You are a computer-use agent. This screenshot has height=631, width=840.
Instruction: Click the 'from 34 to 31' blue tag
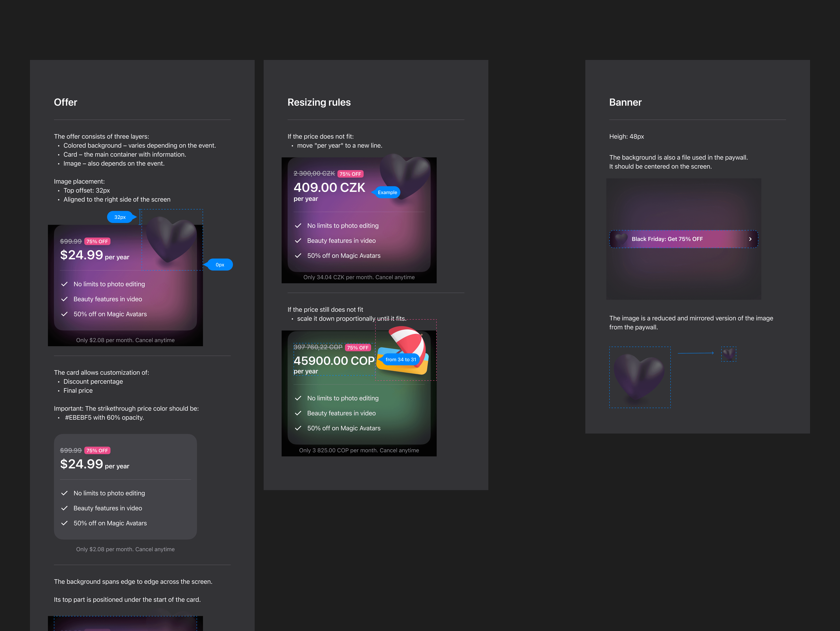tap(401, 359)
